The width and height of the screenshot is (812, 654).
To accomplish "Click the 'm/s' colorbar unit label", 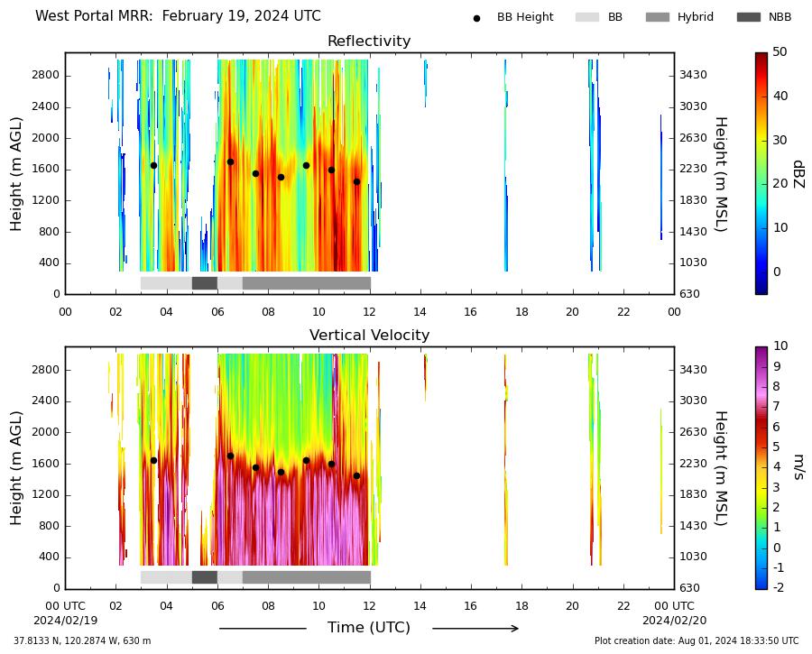I will 799,467.
